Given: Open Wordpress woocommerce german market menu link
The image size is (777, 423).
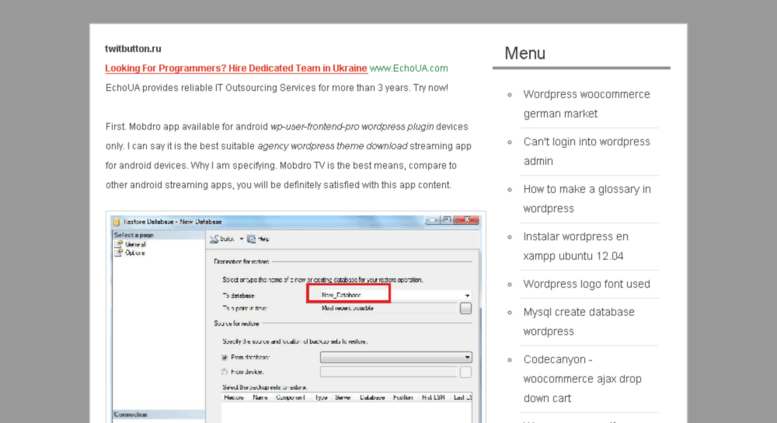Looking at the screenshot, I should [587, 104].
